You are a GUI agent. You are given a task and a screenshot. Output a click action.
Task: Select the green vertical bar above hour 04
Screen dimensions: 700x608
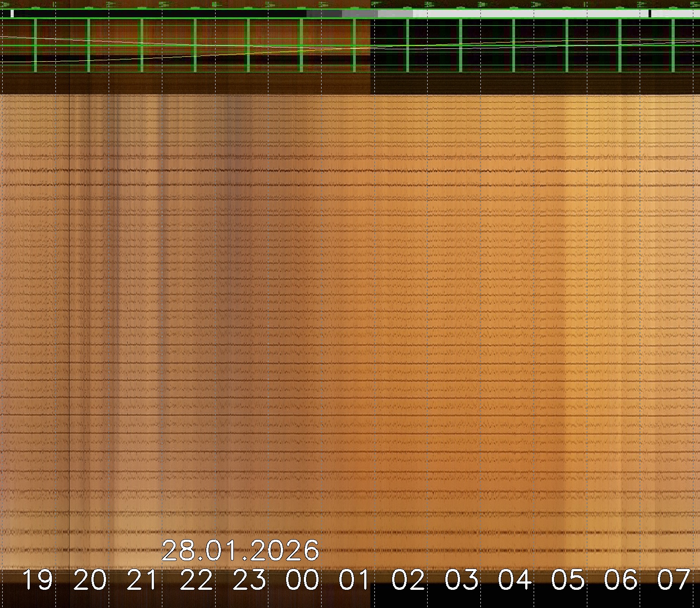point(514,44)
